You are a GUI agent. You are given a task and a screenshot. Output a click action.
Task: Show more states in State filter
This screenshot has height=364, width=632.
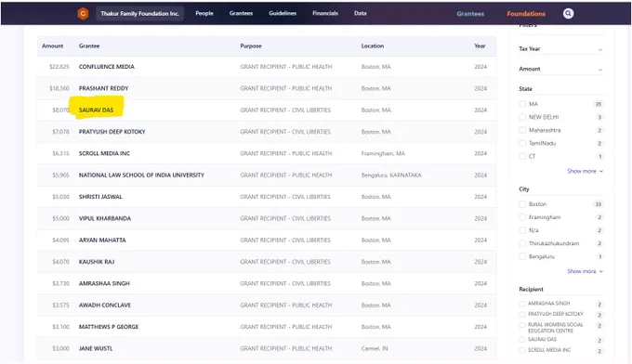click(x=585, y=171)
